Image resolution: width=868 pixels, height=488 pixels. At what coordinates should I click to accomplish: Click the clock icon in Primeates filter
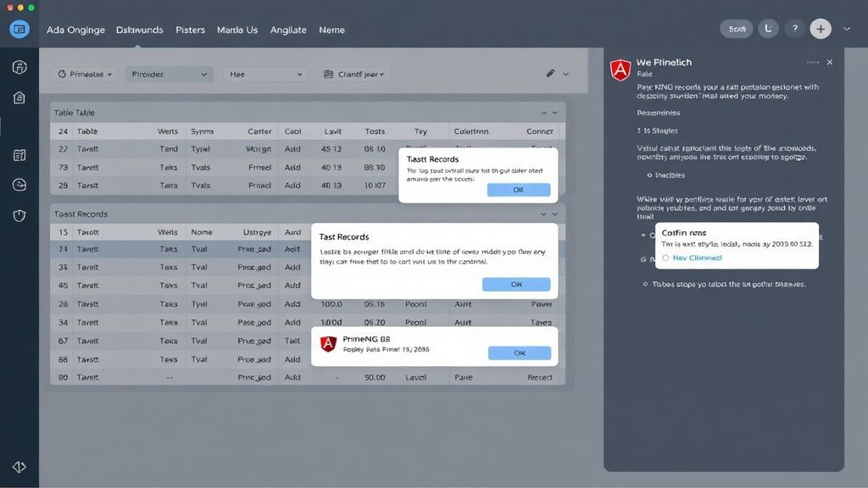[62, 75]
